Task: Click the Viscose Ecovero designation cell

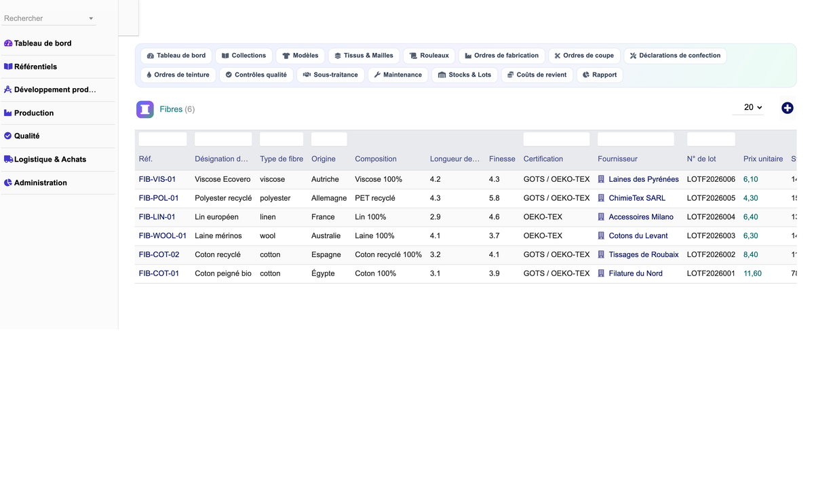Action: coord(222,180)
